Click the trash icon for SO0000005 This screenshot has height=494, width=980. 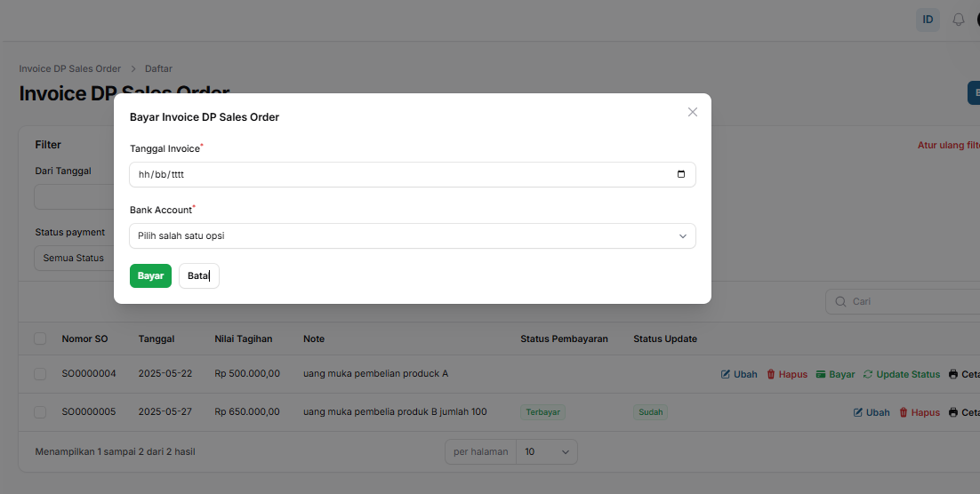click(x=904, y=412)
